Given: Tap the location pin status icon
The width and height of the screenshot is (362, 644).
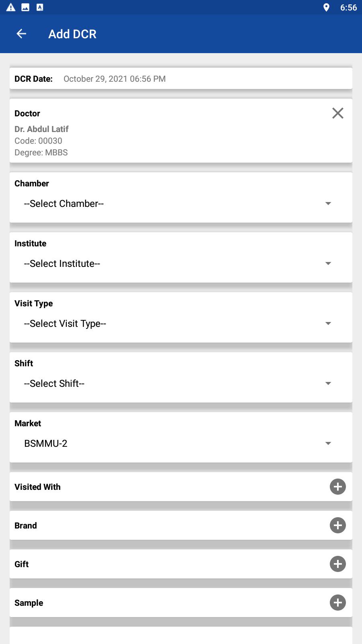Looking at the screenshot, I should click(x=326, y=7).
